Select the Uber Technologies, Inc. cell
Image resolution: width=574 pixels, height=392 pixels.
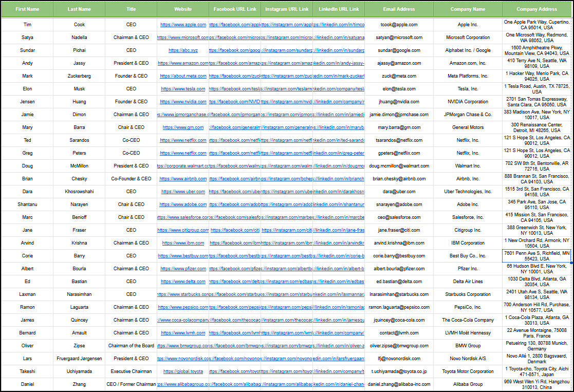coord(468,192)
